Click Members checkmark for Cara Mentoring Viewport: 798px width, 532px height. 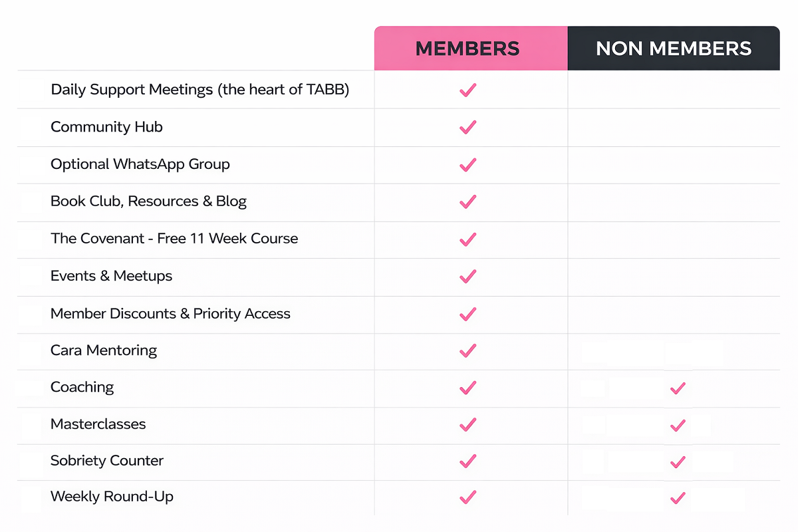(468, 350)
